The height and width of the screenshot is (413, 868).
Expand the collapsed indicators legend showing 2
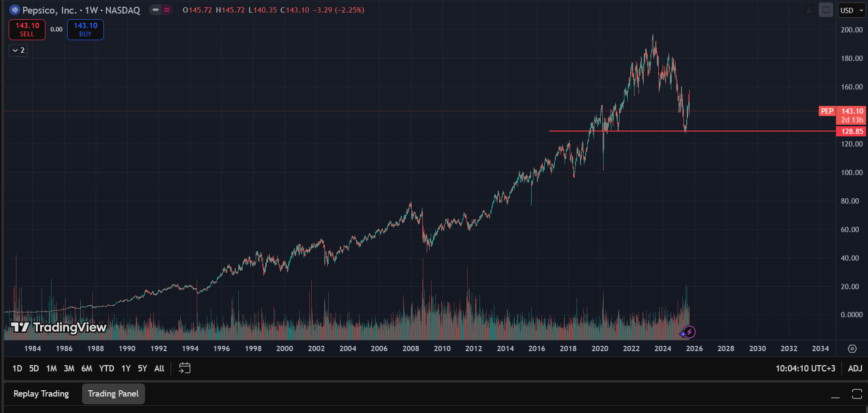tap(18, 50)
